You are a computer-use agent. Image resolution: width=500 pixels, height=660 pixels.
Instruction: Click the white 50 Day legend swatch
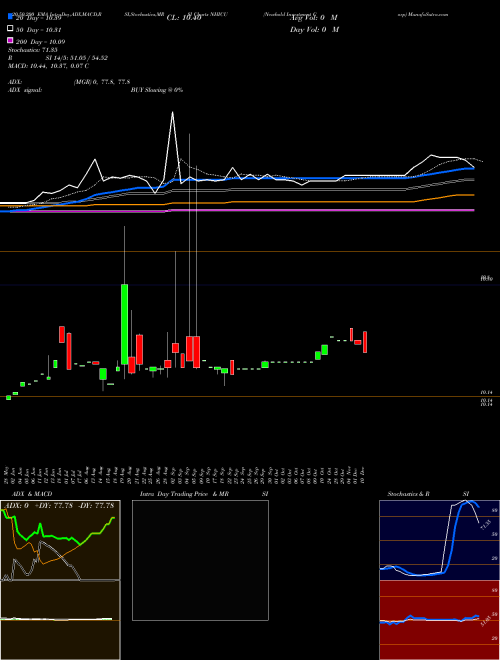pos(10,29)
